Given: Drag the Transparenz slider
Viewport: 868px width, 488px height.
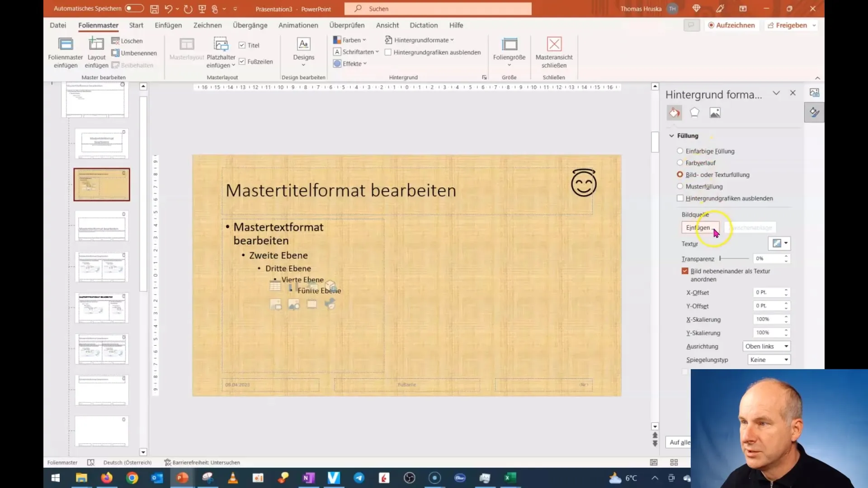Looking at the screenshot, I should click(720, 258).
